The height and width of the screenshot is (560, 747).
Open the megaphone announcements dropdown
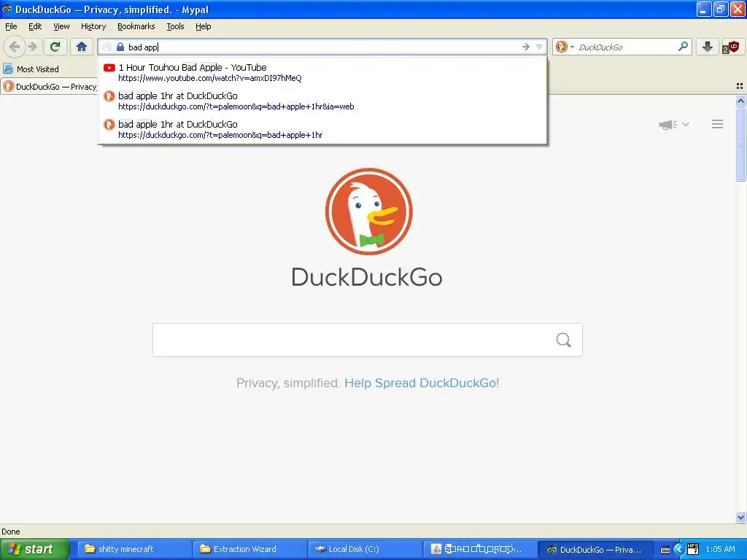pos(673,124)
